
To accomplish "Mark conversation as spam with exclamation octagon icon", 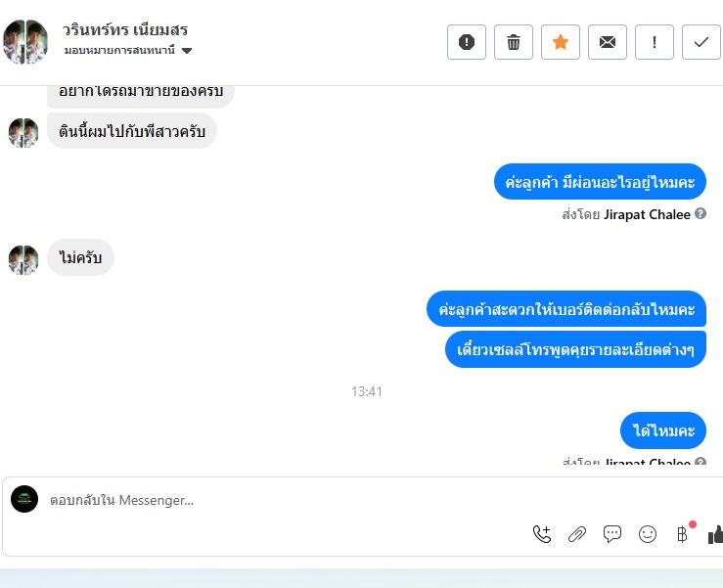I will tap(466, 42).
